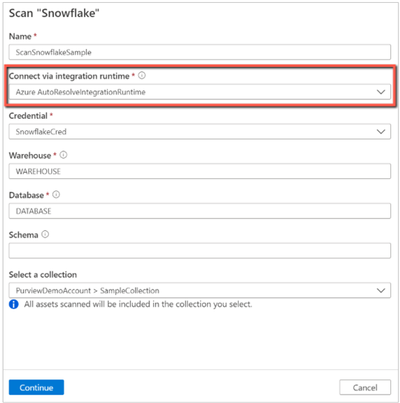Click the info icon next to Schema
The height and width of the screenshot is (403, 400).
45,234
